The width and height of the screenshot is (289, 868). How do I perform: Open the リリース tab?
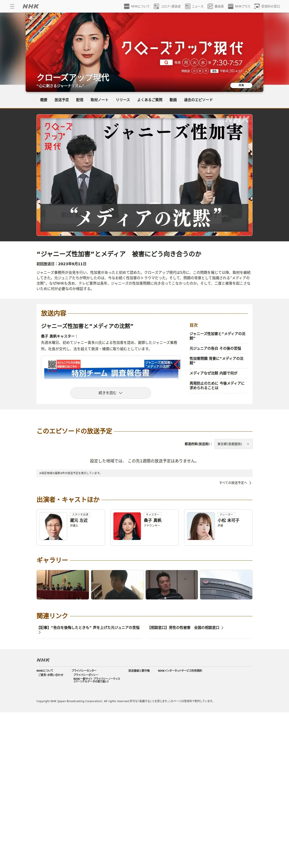tap(123, 100)
